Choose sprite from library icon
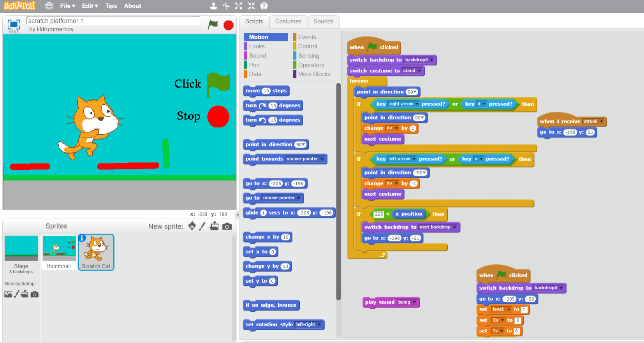644x343 pixels. pyautogui.click(x=192, y=226)
